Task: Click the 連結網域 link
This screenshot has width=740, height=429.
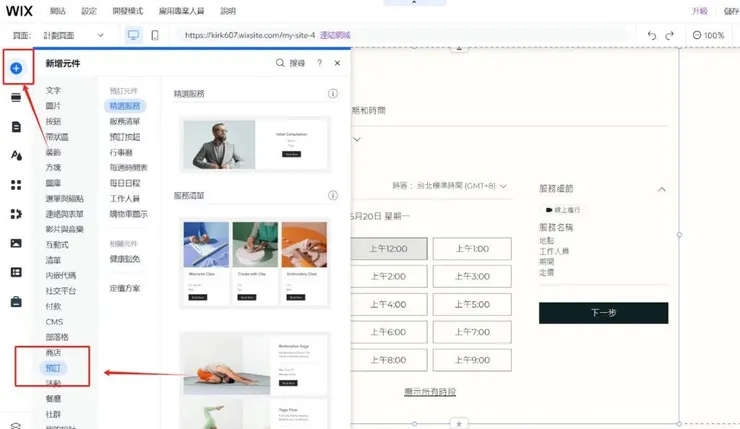Action: (x=335, y=35)
